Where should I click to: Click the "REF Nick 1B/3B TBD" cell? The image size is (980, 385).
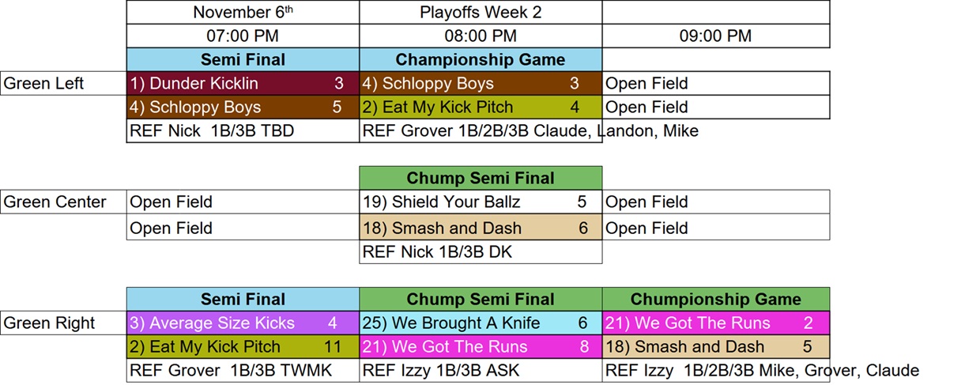click(x=243, y=131)
